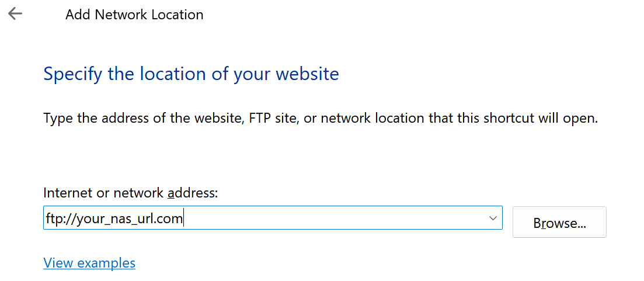Place cursor on the 'ftp://' prefix in address box
The width and height of the screenshot is (644, 281).
pyautogui.click(x=55, y=218)
